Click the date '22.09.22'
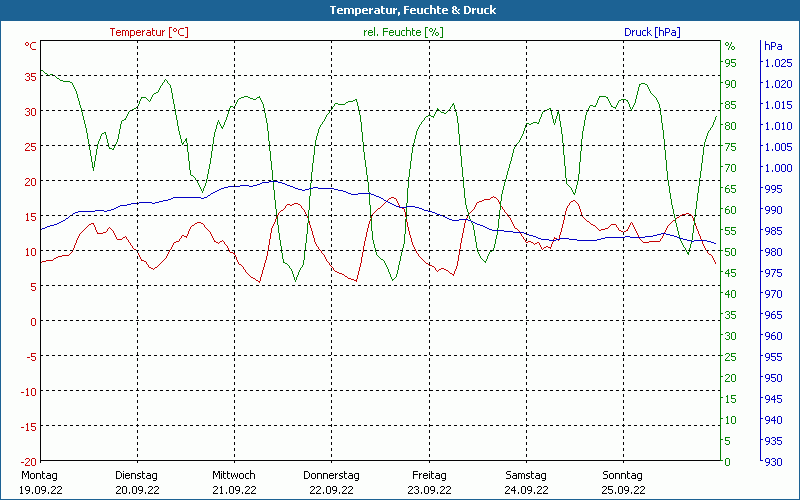Viewport: 800px width, 500px height. coord(331,490)
